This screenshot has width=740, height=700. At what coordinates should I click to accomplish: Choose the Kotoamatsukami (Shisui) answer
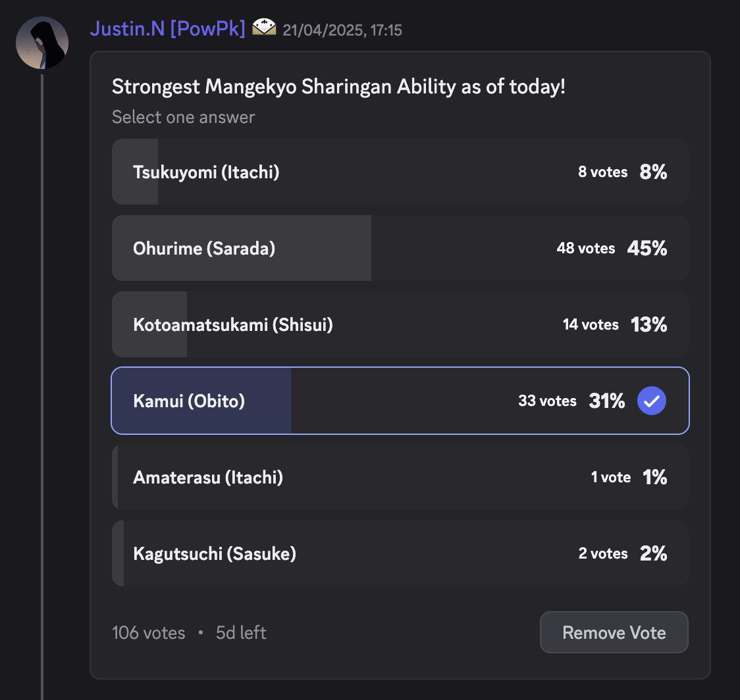(400, 324)
